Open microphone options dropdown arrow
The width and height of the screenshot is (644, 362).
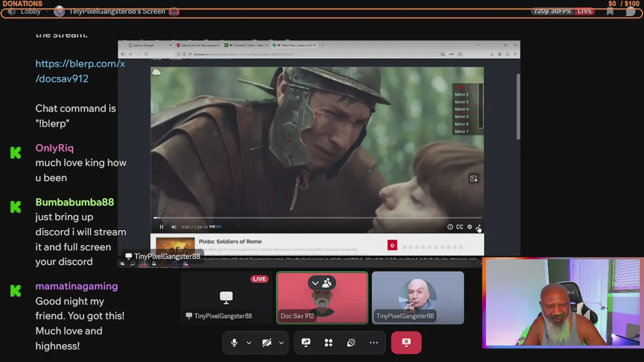point(249,343)
